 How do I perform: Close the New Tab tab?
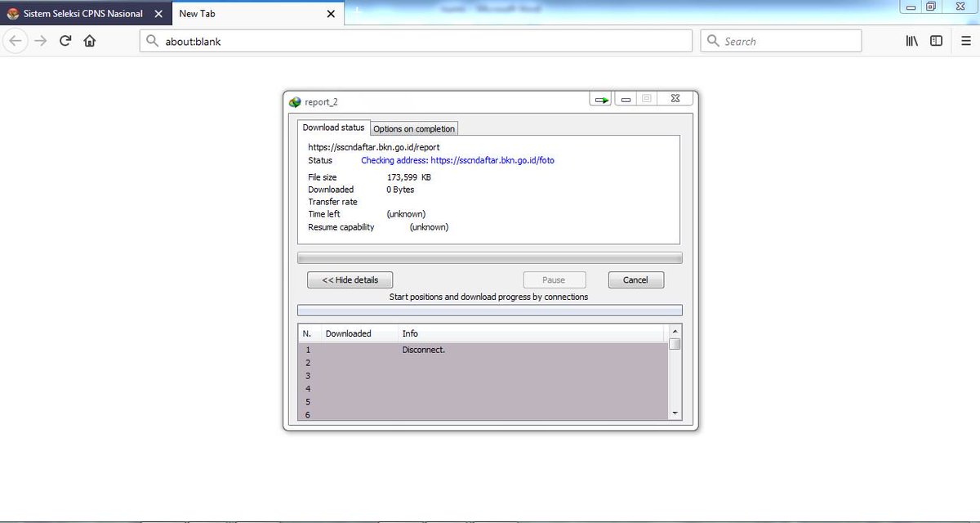pos(331,14)
